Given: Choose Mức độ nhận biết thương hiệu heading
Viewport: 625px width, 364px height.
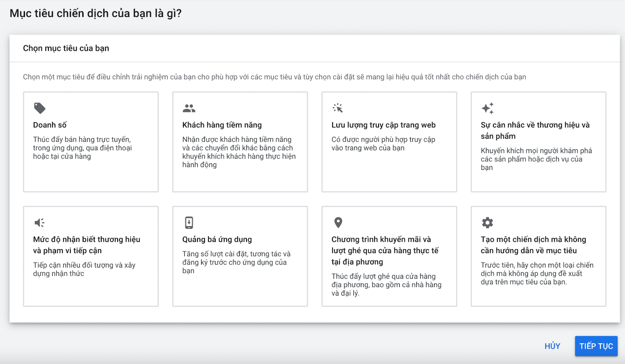Looking at the screenshot, I should (x=87, y=245).
